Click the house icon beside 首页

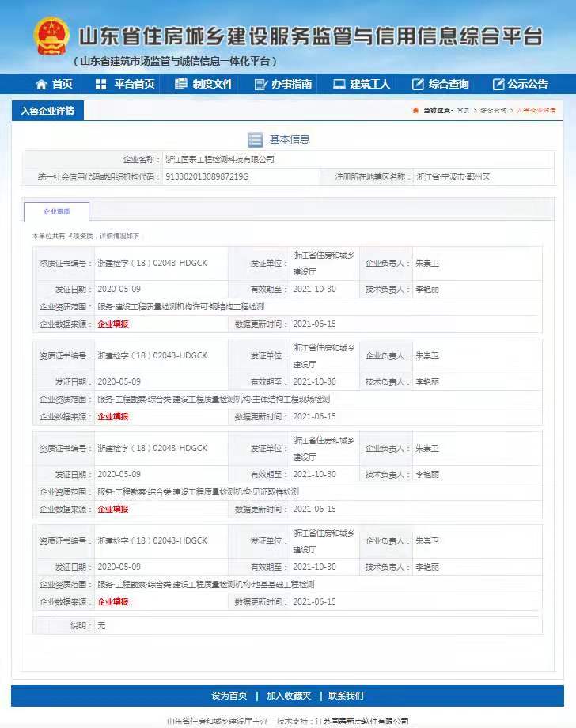[41, 84]
